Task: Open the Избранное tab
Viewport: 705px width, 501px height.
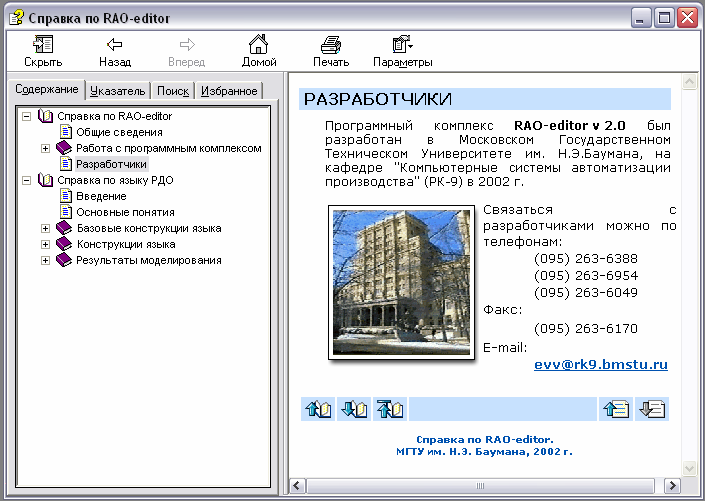Action: 229,91
